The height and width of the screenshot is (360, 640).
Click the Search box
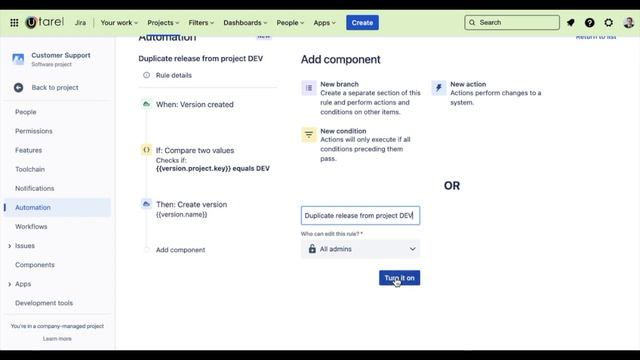coord(512,22)
